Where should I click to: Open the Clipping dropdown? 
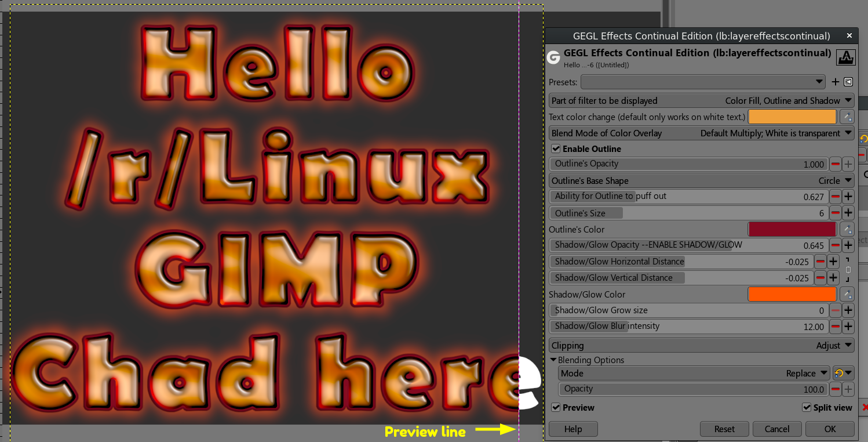tap(702, 345)
